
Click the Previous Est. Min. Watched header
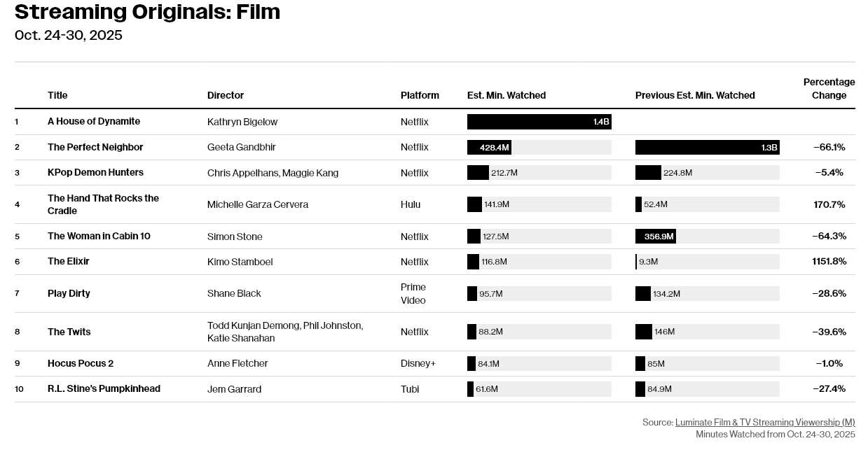(695, 95)
